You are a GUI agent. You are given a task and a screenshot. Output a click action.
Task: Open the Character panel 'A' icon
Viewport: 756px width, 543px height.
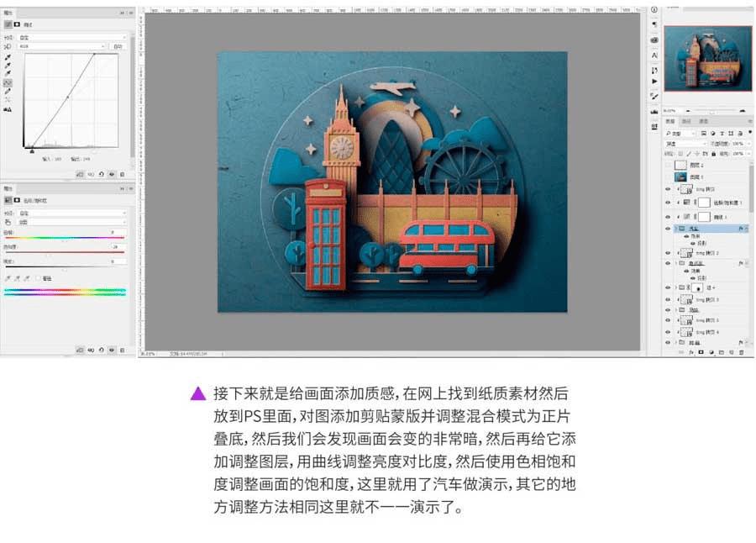pyautogui.click(x=654, y=55)
